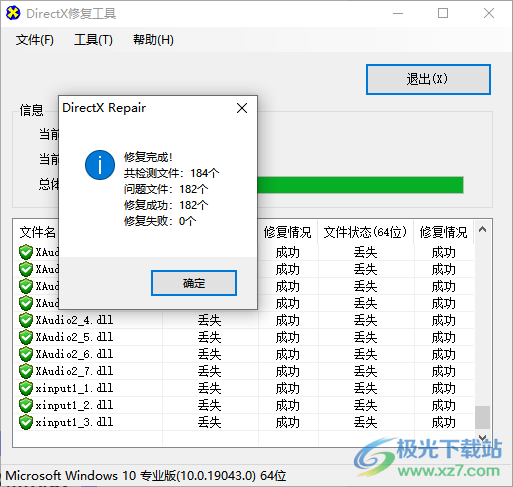Click the Windows 10 专业版 status bar text
This screenshot has height=487, width=513.
click(x=146, y=476)
